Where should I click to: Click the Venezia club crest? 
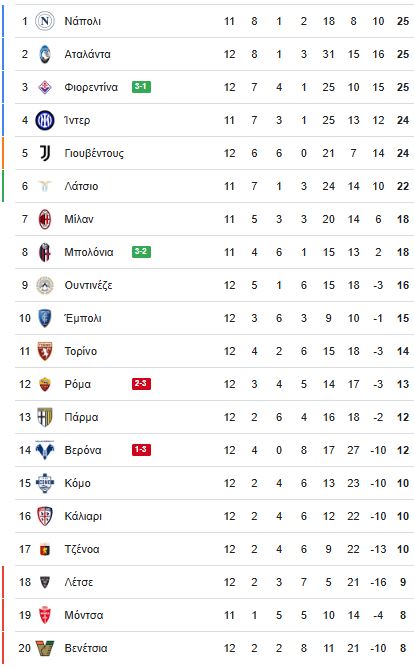click(x=45, y=648)
